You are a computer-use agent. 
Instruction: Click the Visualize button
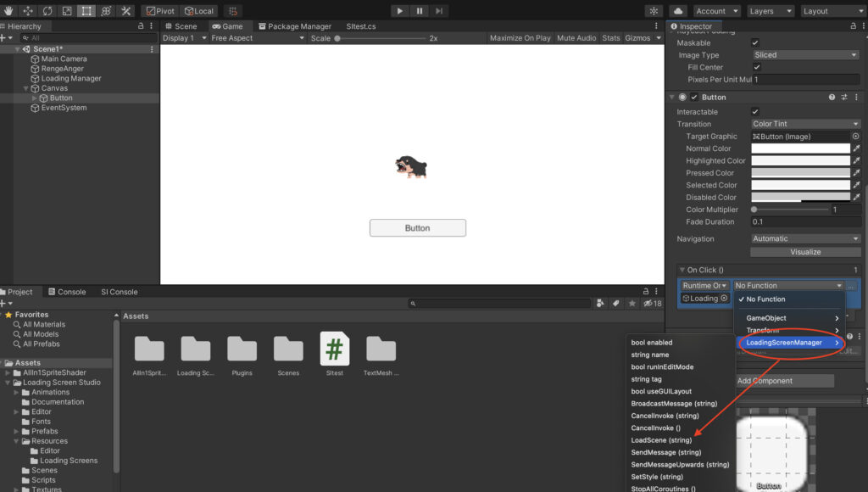point(805,252)
